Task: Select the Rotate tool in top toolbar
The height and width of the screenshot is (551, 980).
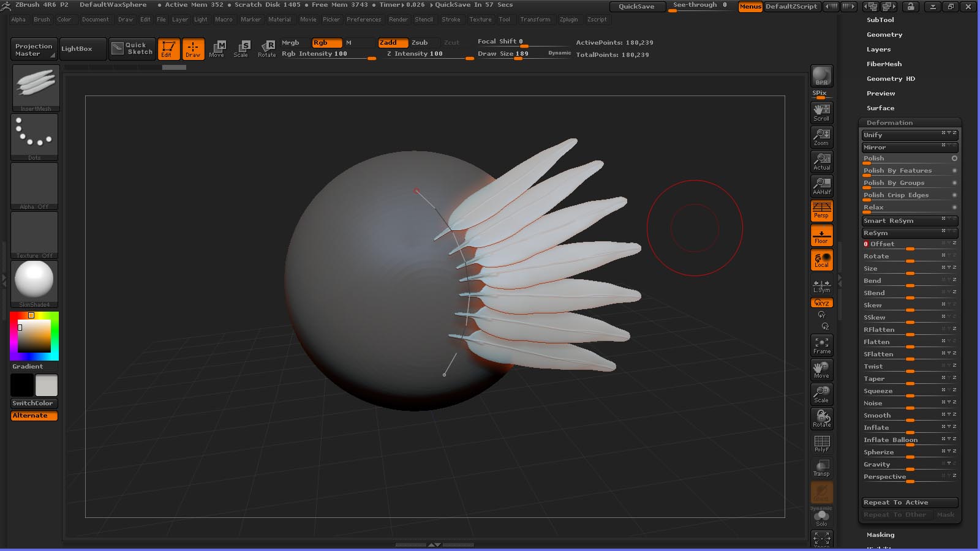Action: point(267,48)
